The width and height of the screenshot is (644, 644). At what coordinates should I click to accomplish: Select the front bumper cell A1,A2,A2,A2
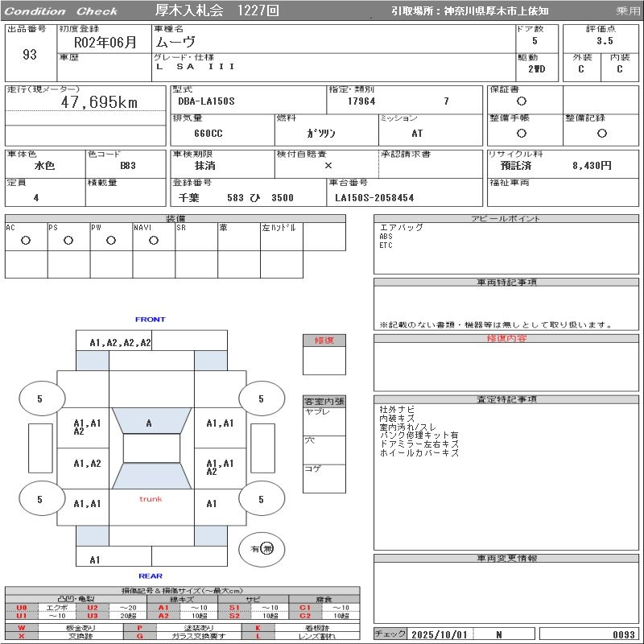coord(120,342)
